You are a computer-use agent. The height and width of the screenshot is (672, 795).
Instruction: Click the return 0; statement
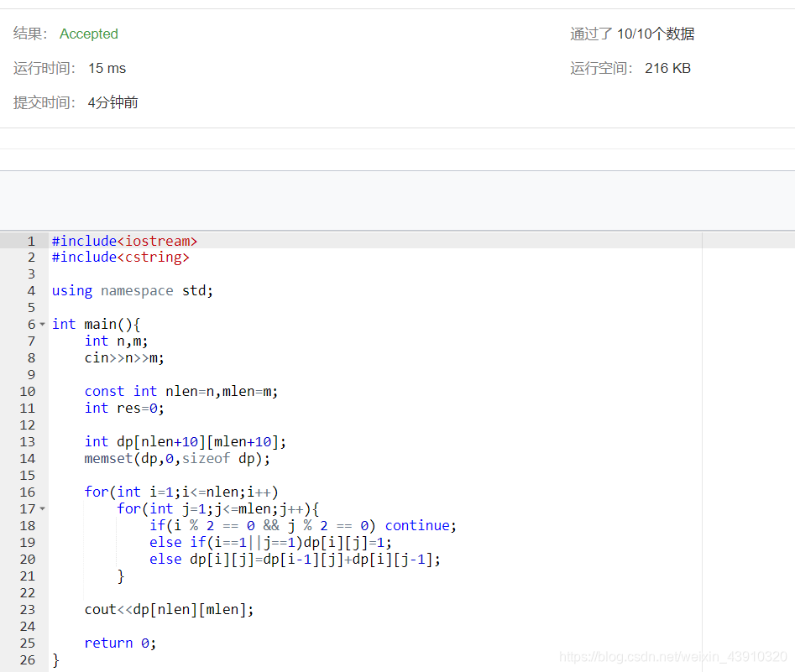(x=120, y=643)
